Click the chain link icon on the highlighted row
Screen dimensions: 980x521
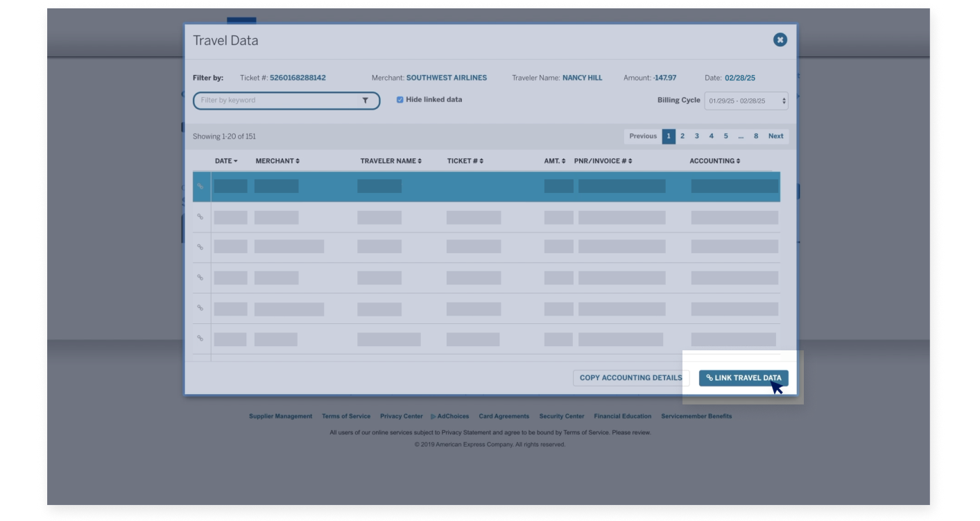point(200,185)
